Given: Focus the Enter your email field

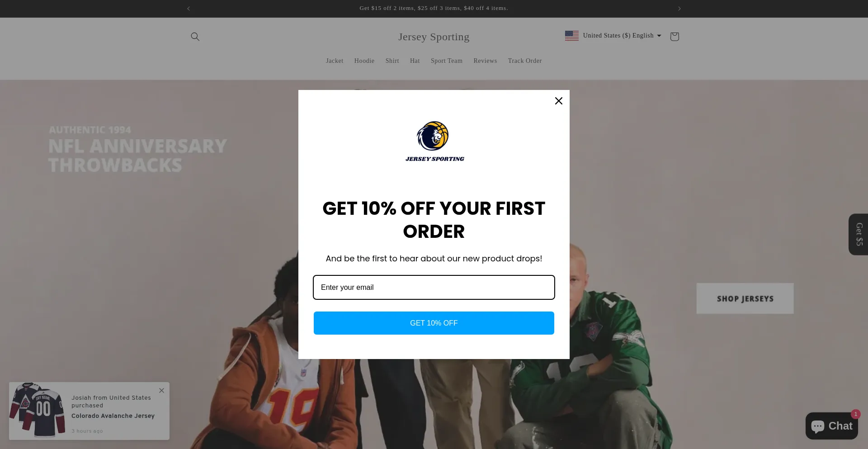Looking at the screenshot, I should coord(434,287).
